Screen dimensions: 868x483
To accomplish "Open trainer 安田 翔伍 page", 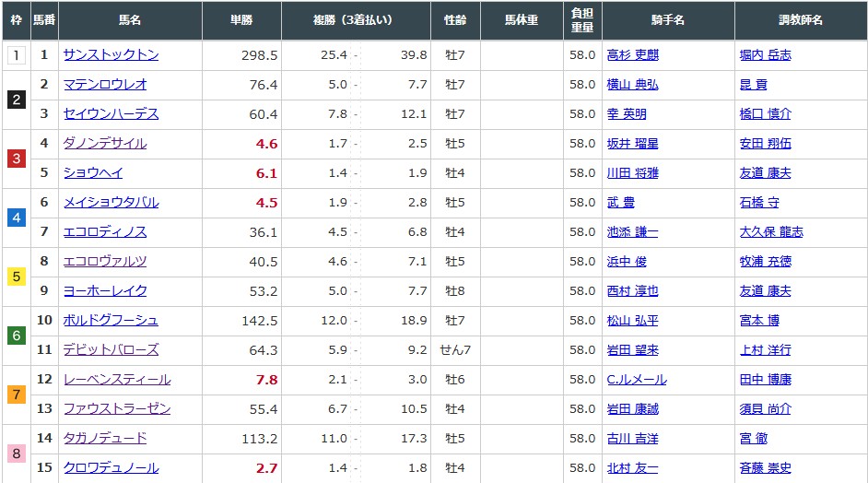I will [x=765, y=144].
